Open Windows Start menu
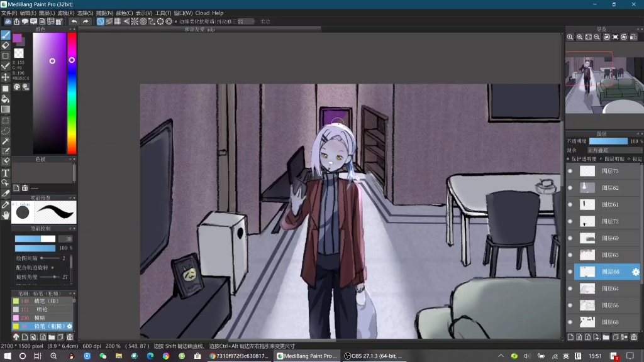 8,356
